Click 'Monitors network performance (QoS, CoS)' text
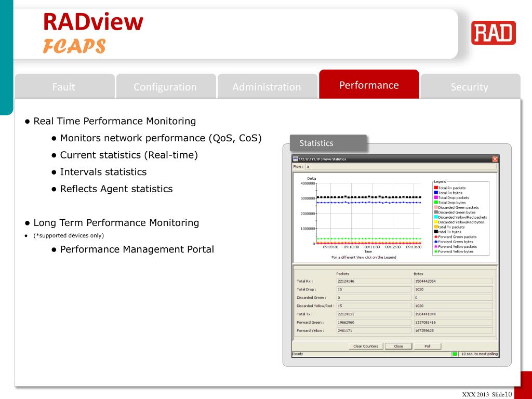The height and width of the screenshot is (399, 532). pos(161,138)
